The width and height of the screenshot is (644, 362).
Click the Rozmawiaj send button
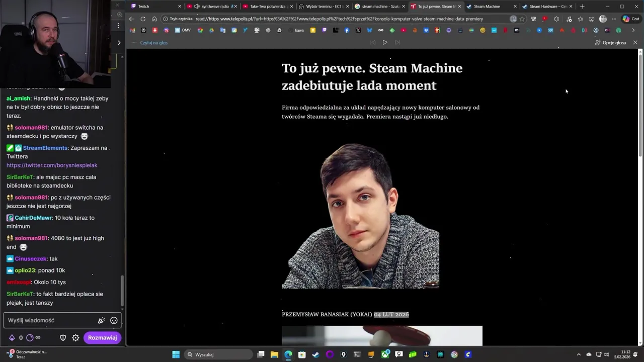tap(102, 338)
